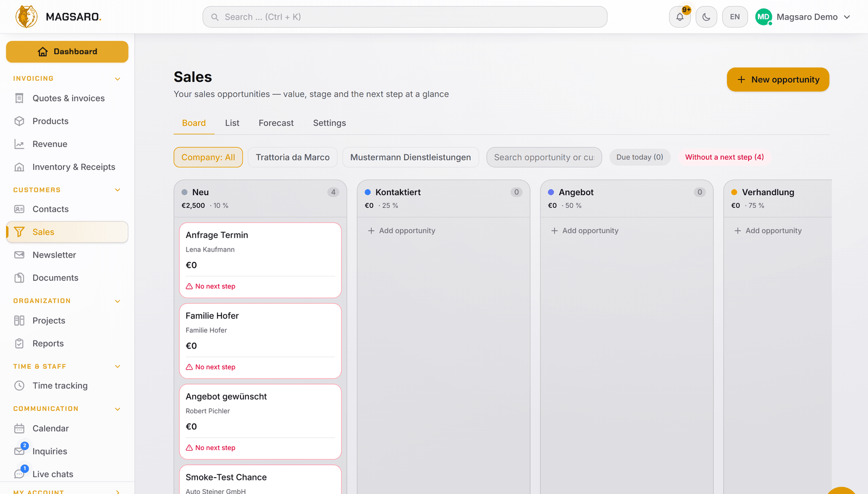This screenshot has width=868, height=494.
Task: Click warning icon on Anfrage Termin card
Action: coord(189,286)
